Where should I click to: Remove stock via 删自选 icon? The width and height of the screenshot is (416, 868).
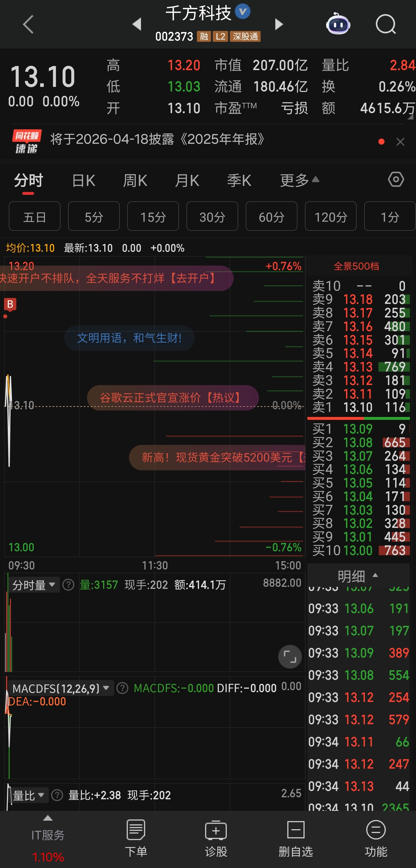[296, 839]
